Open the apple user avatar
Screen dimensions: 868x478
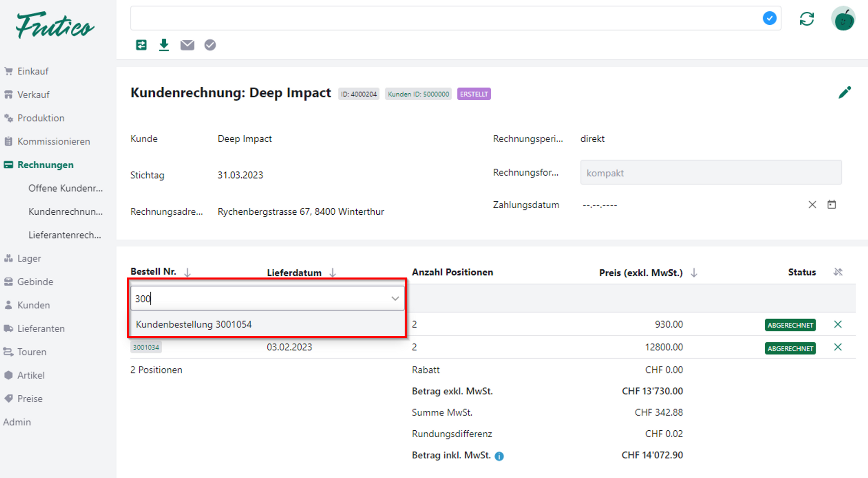click(843, 19)
